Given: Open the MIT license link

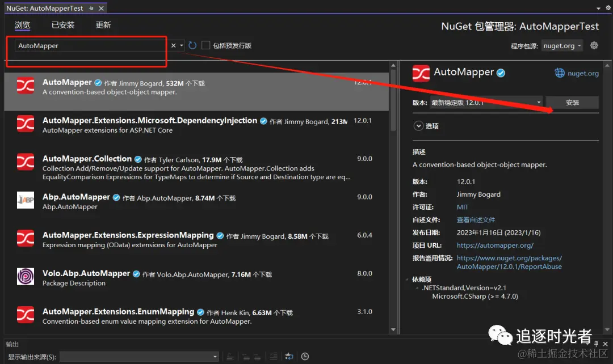Looking at the screenshot, I should tap(463, 207).
